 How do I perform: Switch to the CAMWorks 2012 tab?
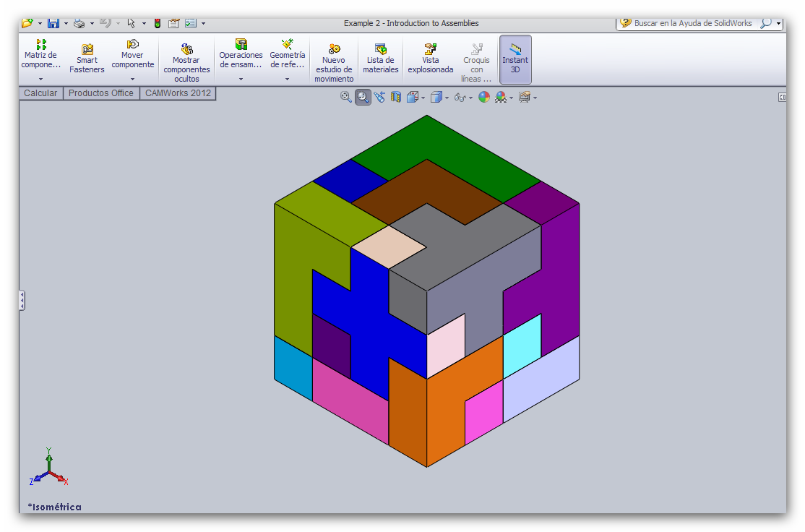[x=178, y=93]
